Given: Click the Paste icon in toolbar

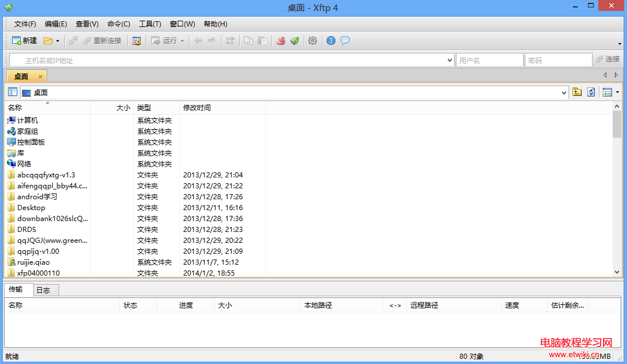Looking at the screenshot, I should [x=262, y=40].
